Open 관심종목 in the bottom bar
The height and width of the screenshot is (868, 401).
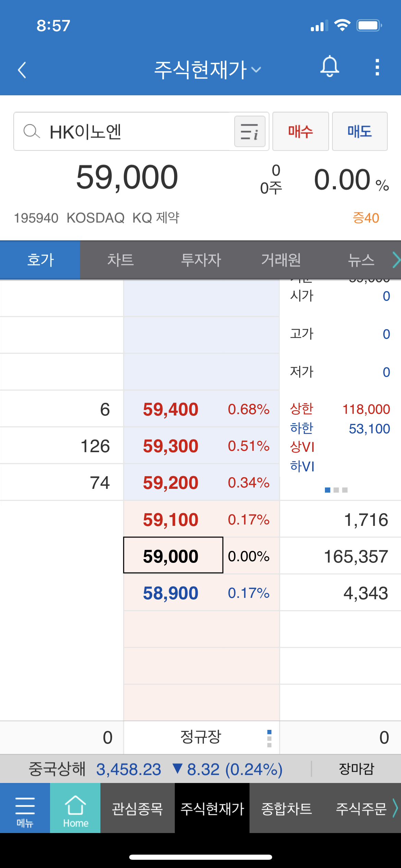[137, 808]
